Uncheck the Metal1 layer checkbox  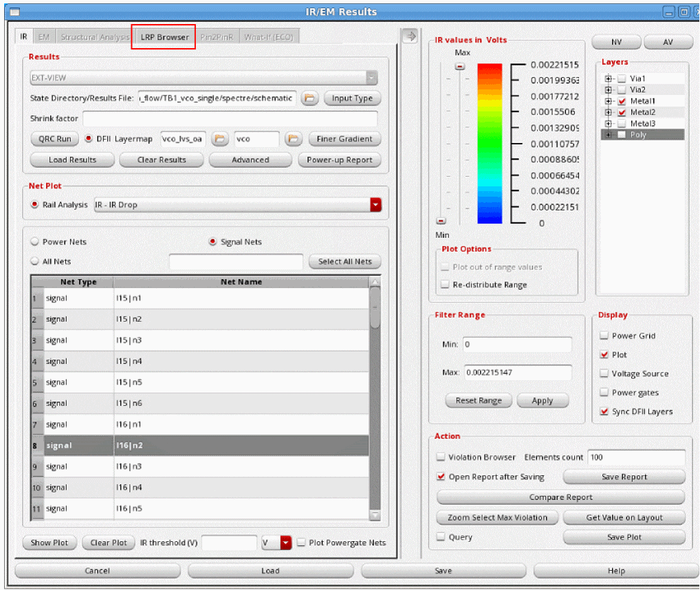click(622, 101)
